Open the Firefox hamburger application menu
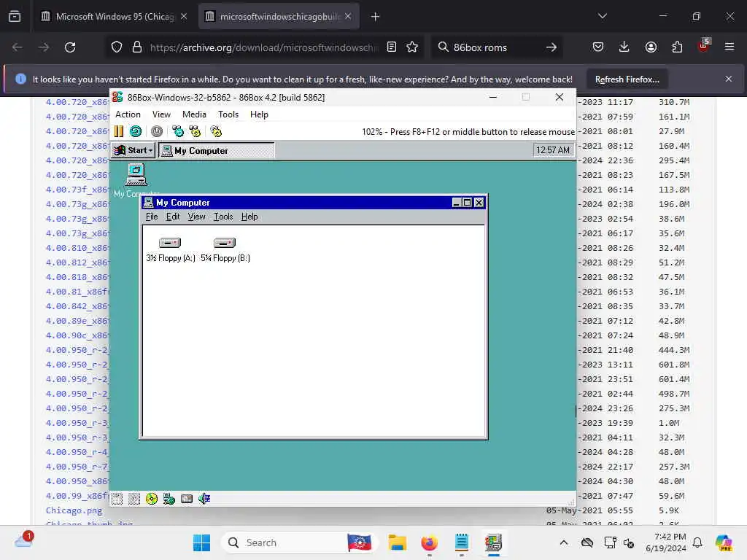Viewport: 747px width, 560px height. click(729, 47)
